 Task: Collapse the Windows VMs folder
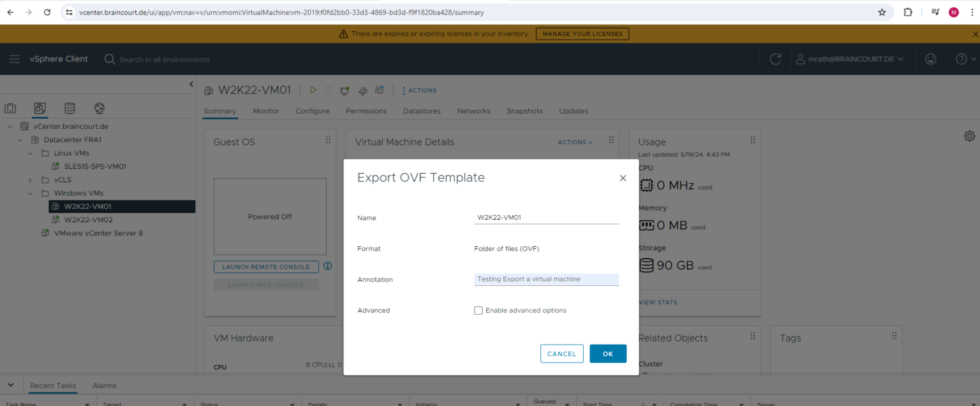pos(29,193)
